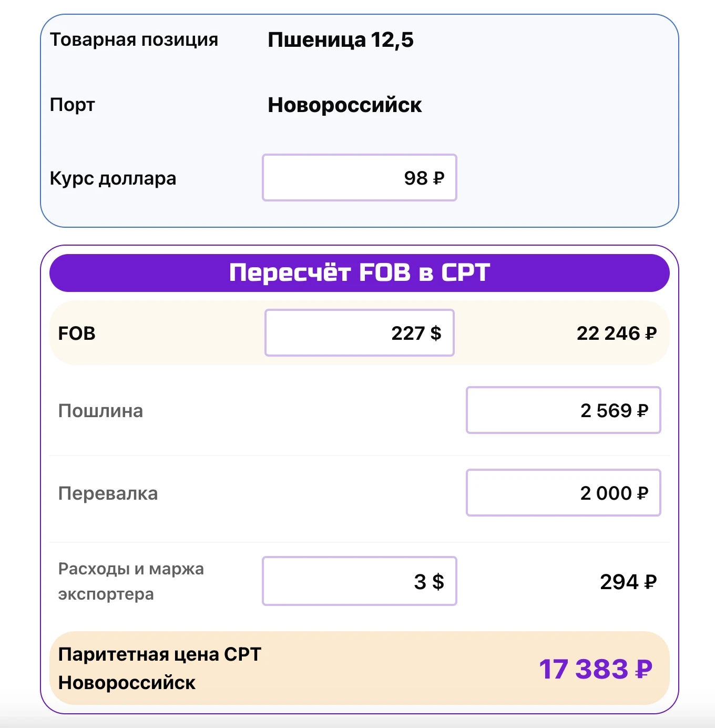Image resolution: width=715 pixels, height=728 pixels.
Task: Click the Порт label
Action: [72, 105]
